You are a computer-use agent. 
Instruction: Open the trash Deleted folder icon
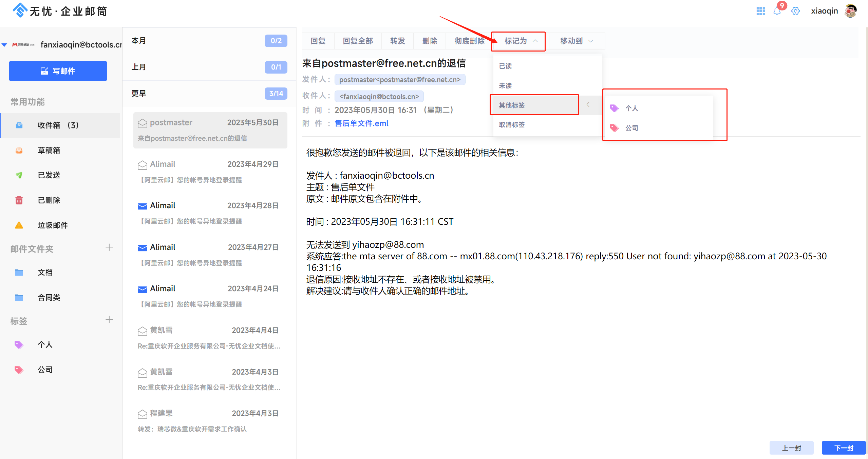(x=19, y=200)
